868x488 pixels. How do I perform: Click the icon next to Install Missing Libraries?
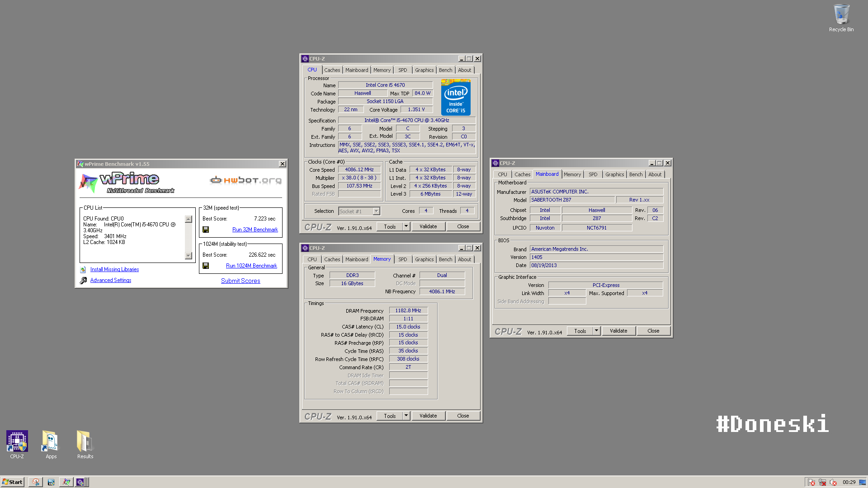pos(83,270)
